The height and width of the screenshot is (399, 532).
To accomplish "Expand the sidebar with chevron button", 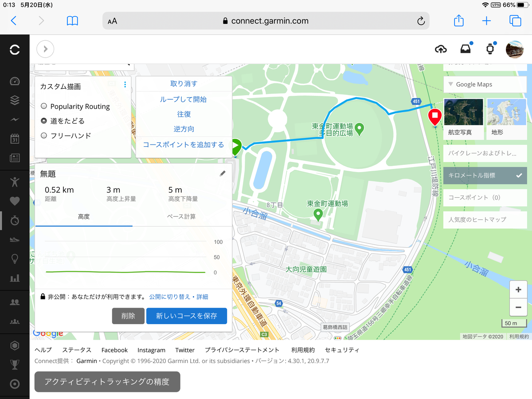I will coord(45,49).
